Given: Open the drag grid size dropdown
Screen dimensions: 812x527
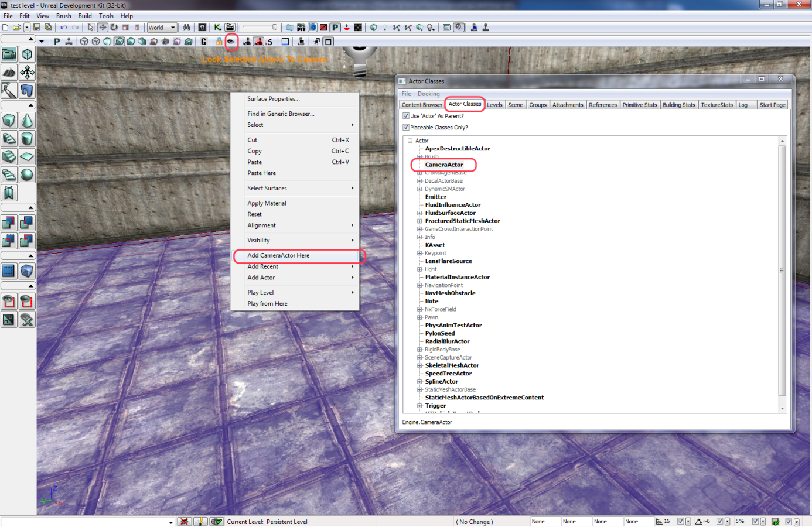Looking at the screenshot, I should click(x=688, y=521).
